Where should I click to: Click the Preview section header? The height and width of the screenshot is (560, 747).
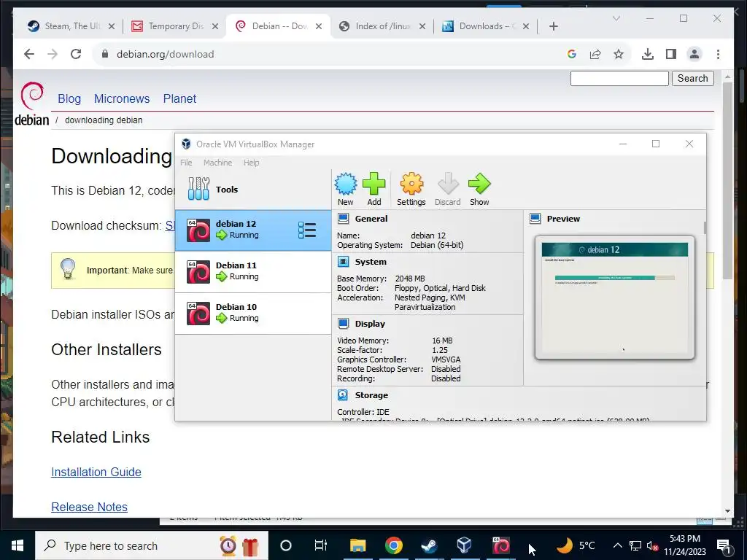point(563,219)
